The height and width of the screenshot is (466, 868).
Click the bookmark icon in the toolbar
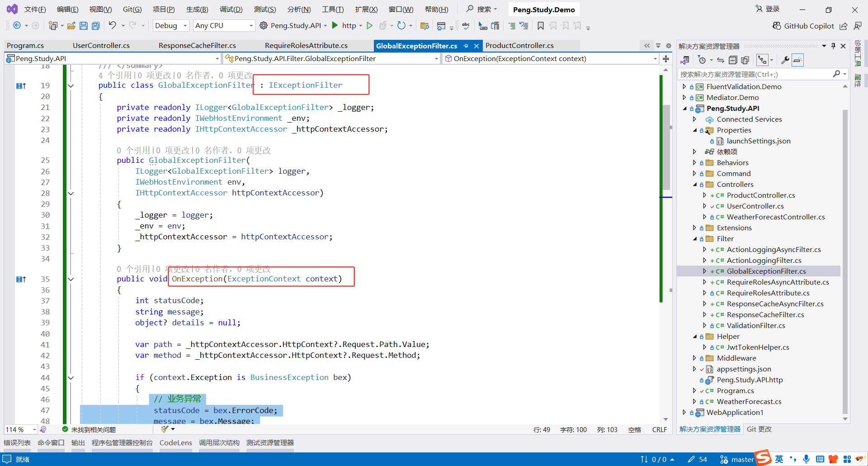(x=541, y=26)
